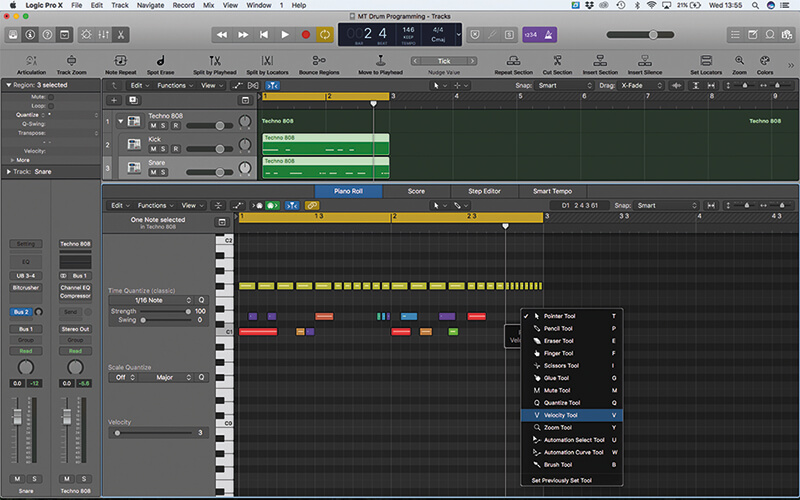The height and width of the screenshot is (500, 800).
Task: Open Quick Help button
Action: point(47,35)
